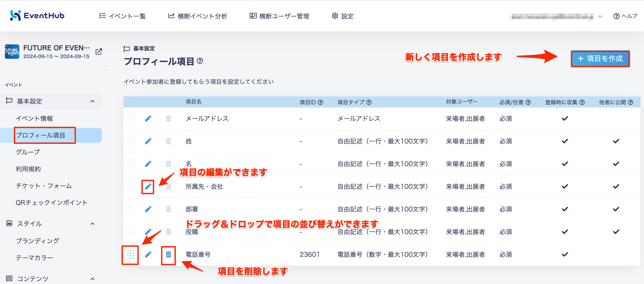644x284 pixels.
Task: Click the item ID 23601
Action: click(x=309, y=255)
